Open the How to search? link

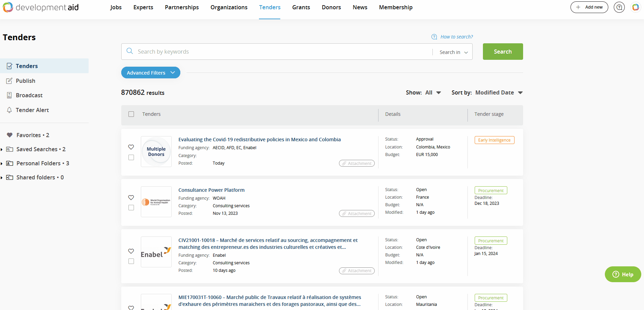[456, 37]
